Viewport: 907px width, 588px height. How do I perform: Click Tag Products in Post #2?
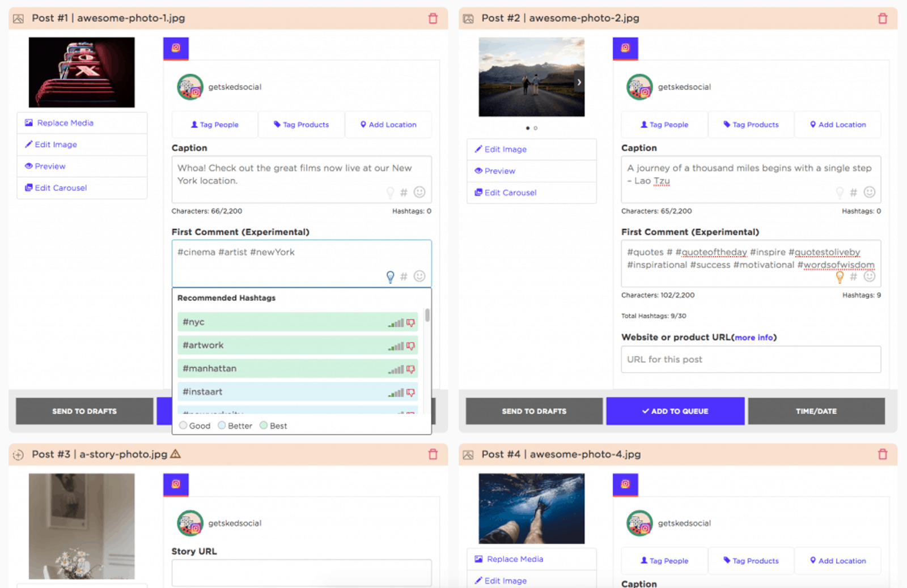pos(751,125)
